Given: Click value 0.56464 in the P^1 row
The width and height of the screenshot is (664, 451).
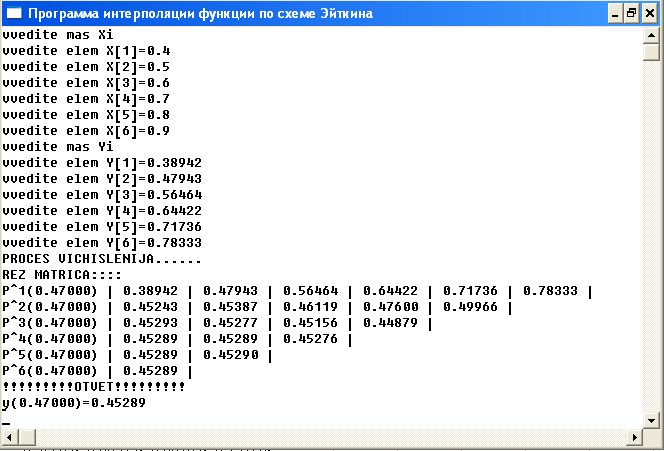Looking at the screenshot, I should pos(310,291).
